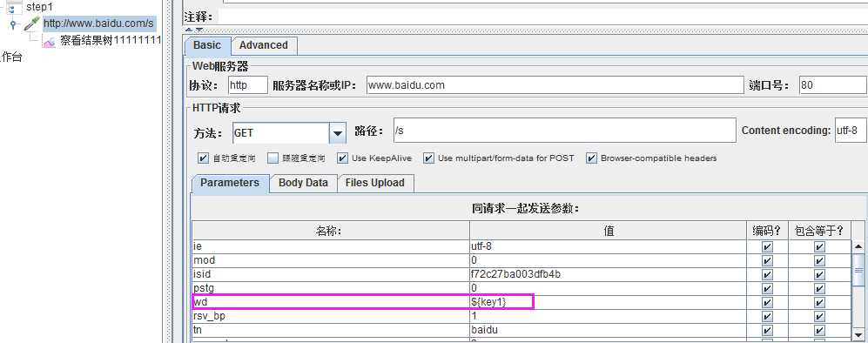Select the ${key1} value cell

pyautogui.click(x=609, y=303)
